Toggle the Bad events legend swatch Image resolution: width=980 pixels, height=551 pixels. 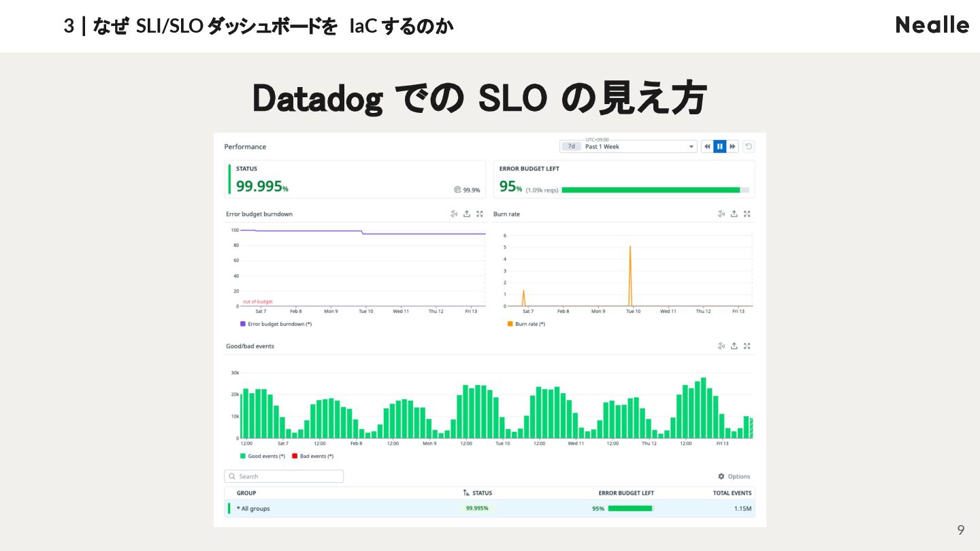tap(295, 456)
